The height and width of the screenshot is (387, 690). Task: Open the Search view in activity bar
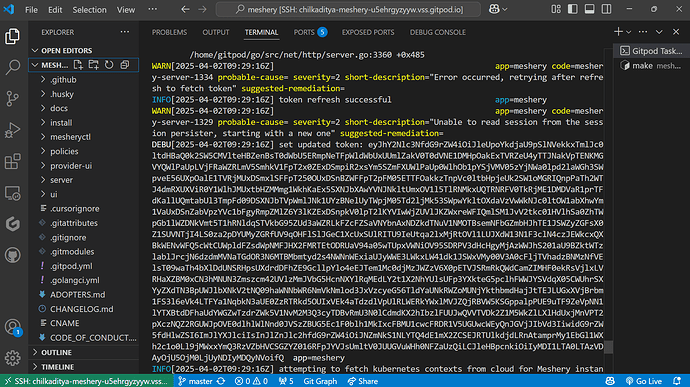[13, 67]
